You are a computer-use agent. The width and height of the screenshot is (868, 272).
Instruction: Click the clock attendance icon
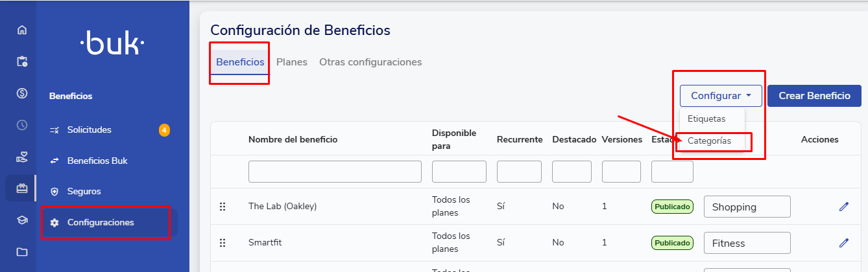coord(22,125)
